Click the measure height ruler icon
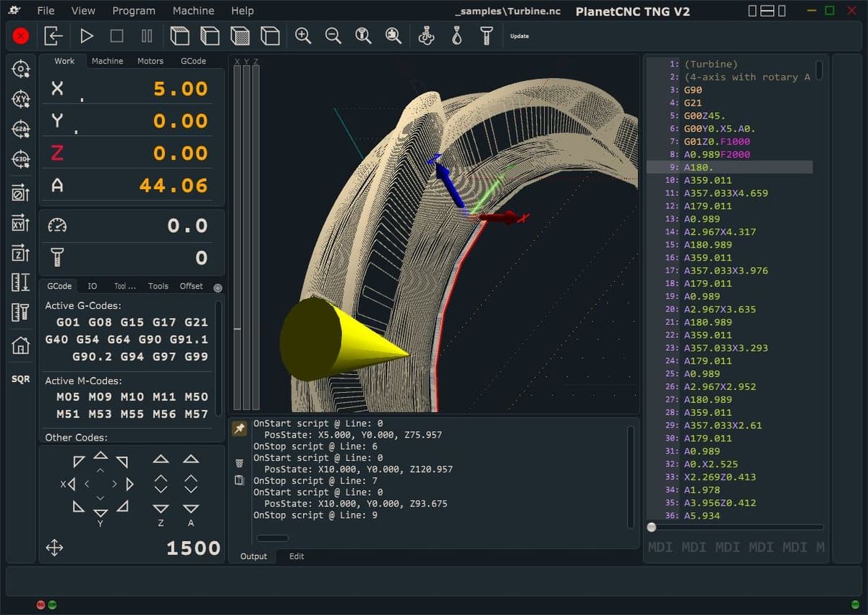Image resolution: width=868 pixels, height=615 pixels. pos(20,283)
